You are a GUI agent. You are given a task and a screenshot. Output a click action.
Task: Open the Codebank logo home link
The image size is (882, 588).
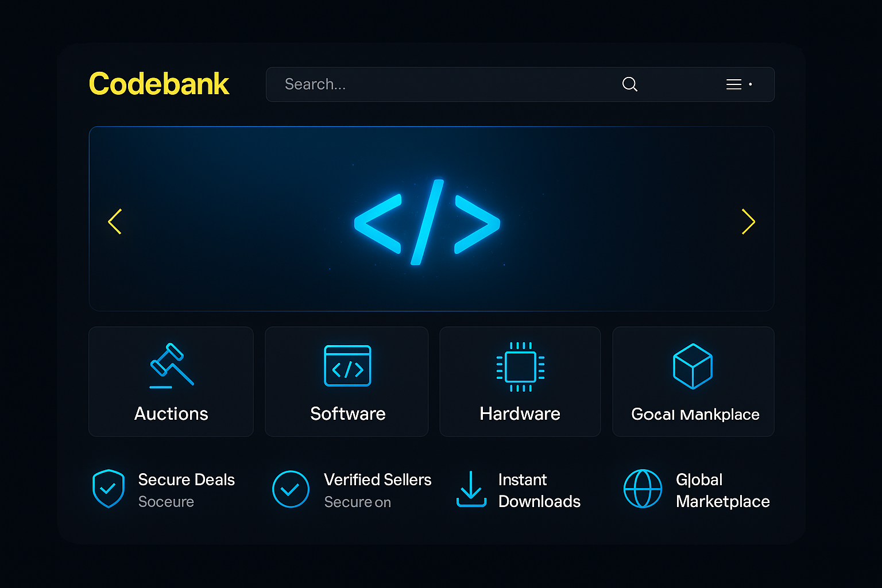click(x=159, y=84)
